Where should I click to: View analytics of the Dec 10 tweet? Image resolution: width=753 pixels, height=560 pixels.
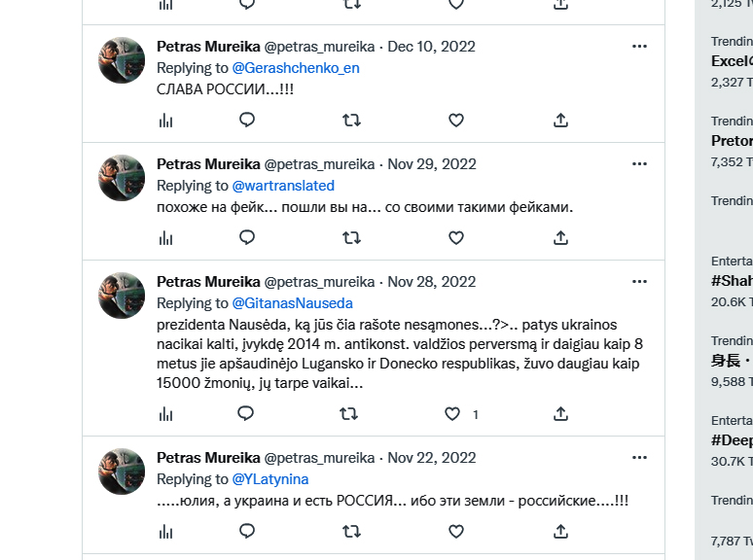coord(165,120)
